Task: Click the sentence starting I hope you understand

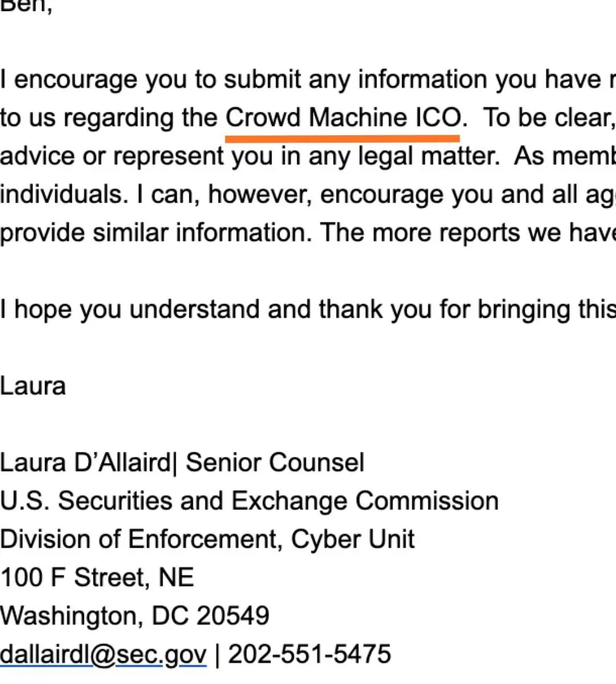Action: pos(308,310)
